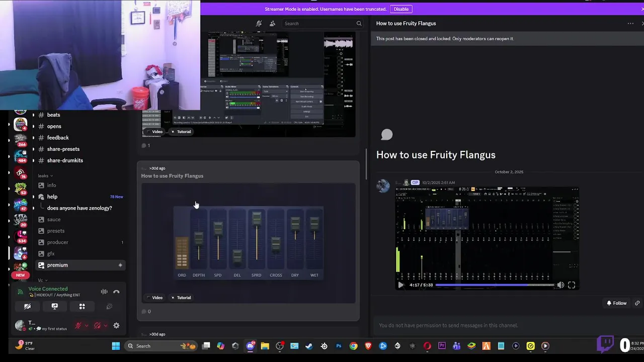Undeafen the headphones in user panel
This screenshot has height=362, width=644.
[98, 326]
